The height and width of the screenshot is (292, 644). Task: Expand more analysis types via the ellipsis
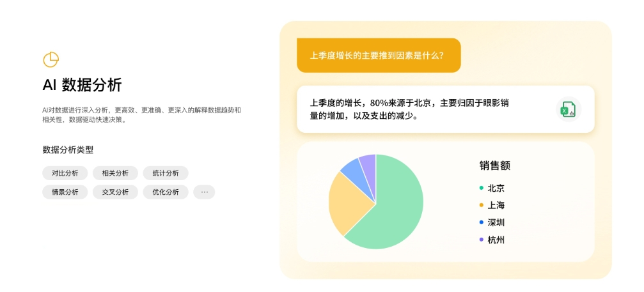click(204, 192)
